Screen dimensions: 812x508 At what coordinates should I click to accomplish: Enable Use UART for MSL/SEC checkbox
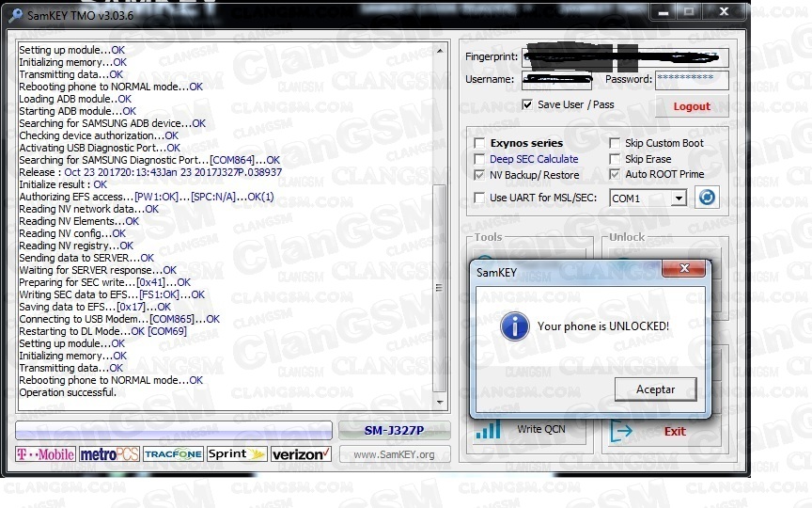click(479, 198)
